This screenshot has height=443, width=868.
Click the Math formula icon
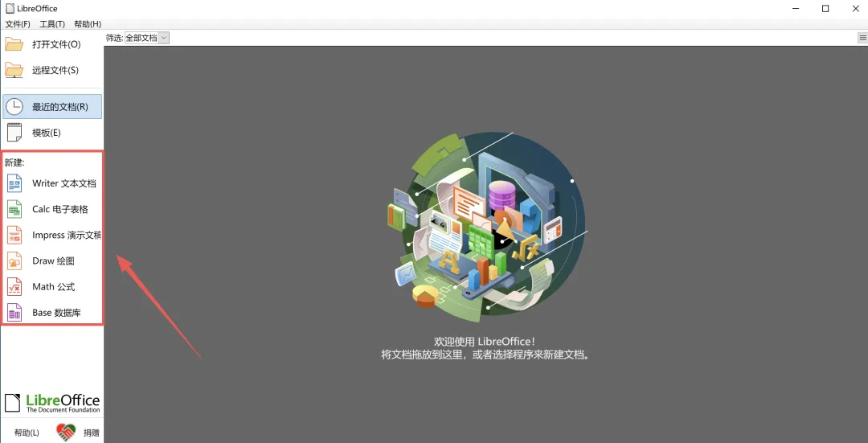click(x=14, y=287)
